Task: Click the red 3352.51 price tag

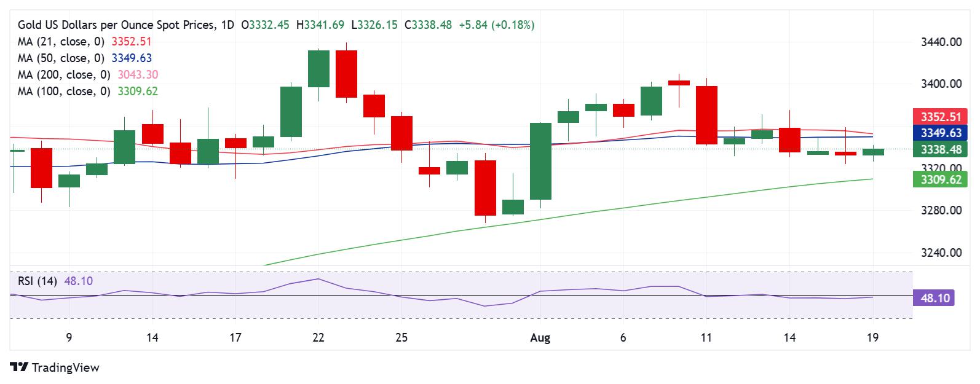Action: point(941,117)
